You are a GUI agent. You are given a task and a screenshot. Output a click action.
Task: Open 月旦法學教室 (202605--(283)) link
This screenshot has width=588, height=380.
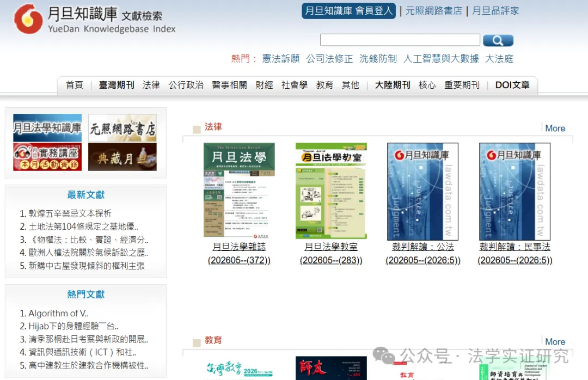pos(331,253)
